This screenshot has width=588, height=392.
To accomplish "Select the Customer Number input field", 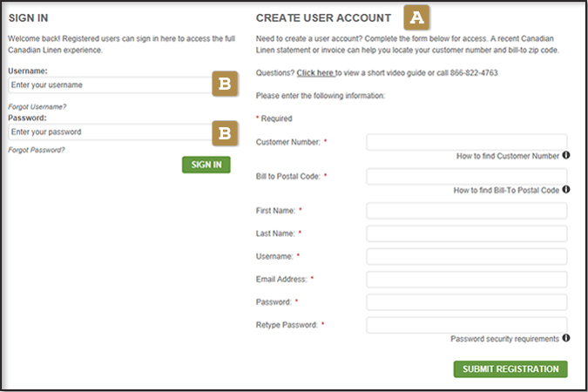I will pos(467,142).
